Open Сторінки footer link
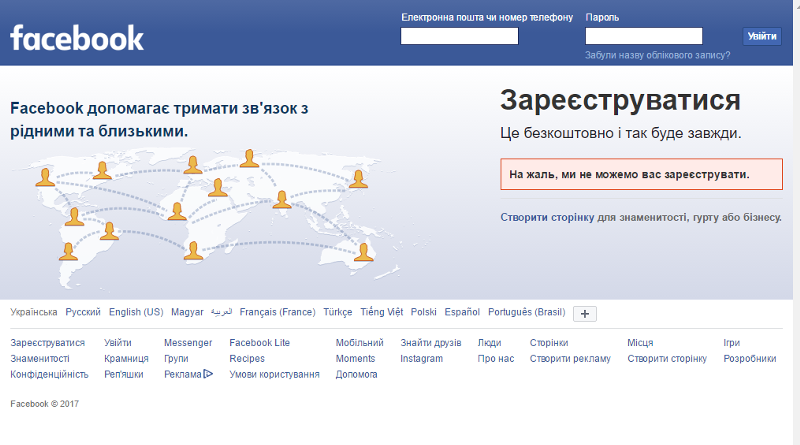 pos(549,343)
